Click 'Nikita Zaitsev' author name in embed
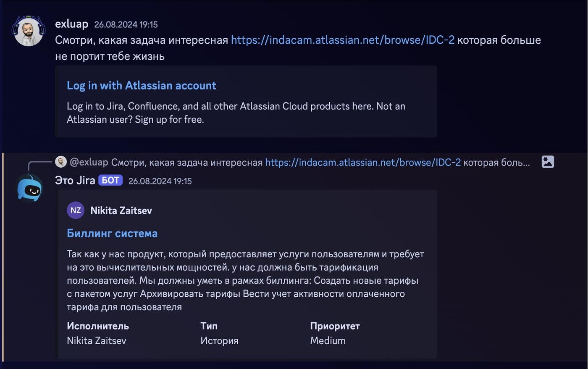The image size is (588, 369). (x=121, y=211)
